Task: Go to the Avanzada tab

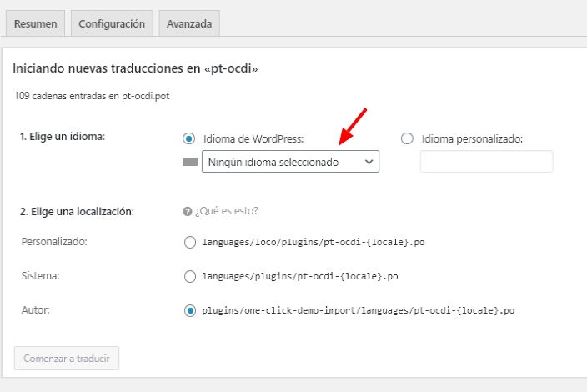Action: [x=189, y=23]
